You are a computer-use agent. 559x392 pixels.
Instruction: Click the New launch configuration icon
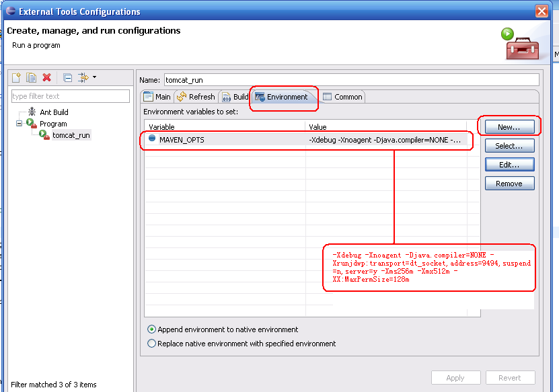(16, 77)
